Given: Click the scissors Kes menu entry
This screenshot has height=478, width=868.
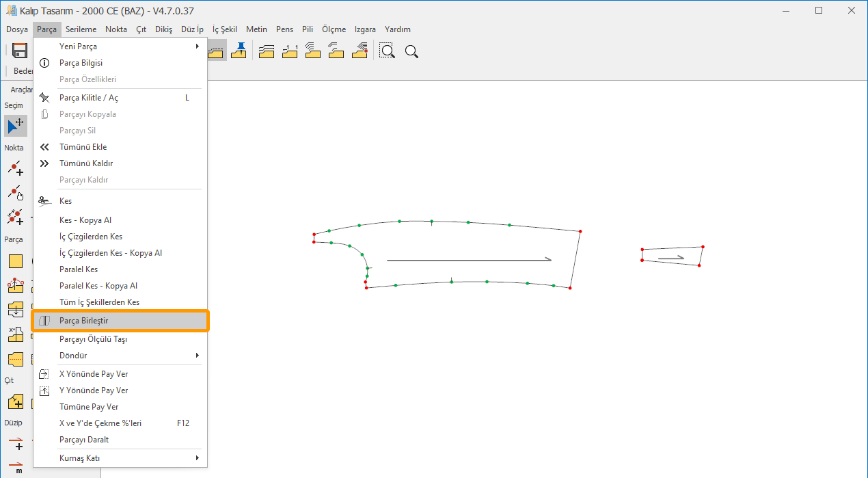Looking at the screenshot, I should coord(66,201).
